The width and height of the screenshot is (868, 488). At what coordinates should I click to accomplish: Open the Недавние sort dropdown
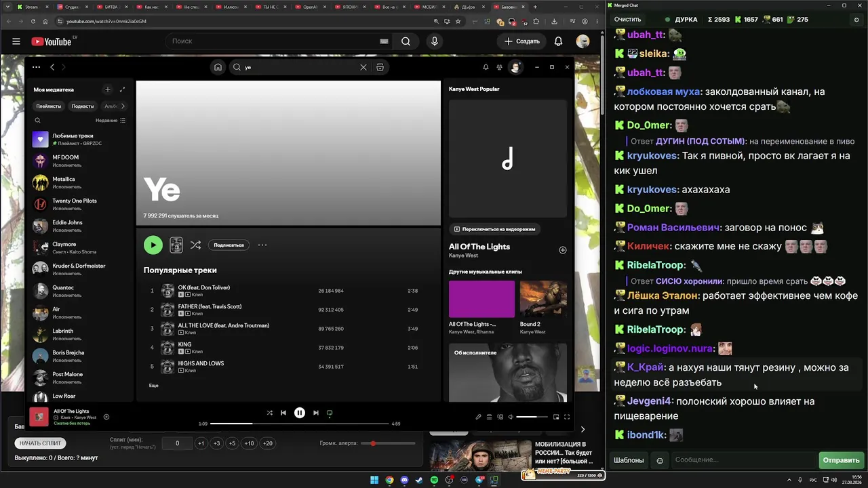click(111, 120)
